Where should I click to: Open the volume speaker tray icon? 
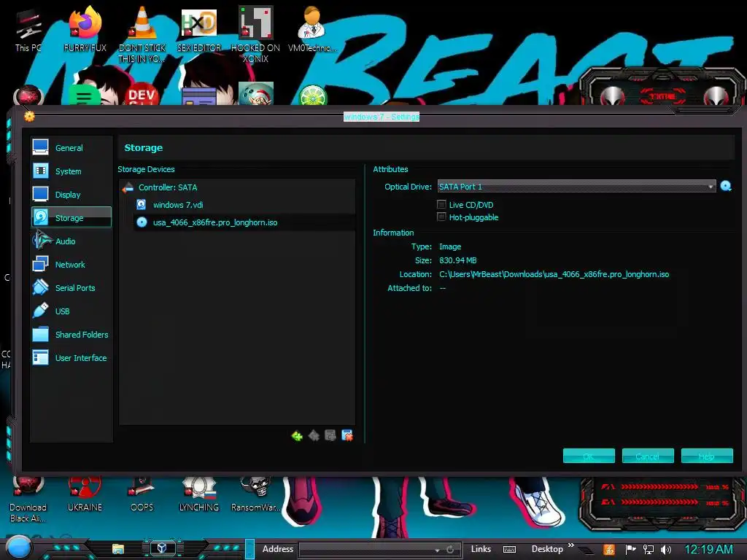coord(665,550)
